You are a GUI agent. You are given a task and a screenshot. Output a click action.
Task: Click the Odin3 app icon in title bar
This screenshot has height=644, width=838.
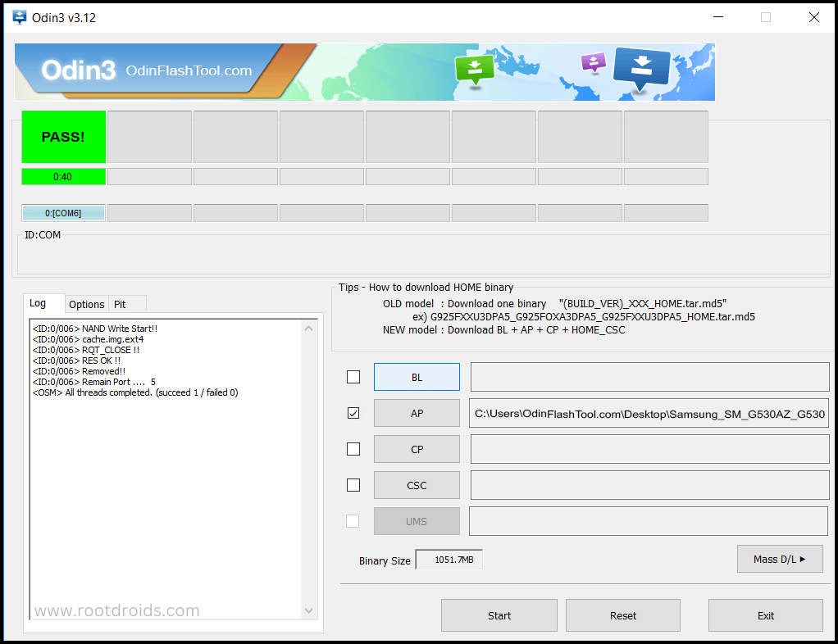tap(18, 17)
